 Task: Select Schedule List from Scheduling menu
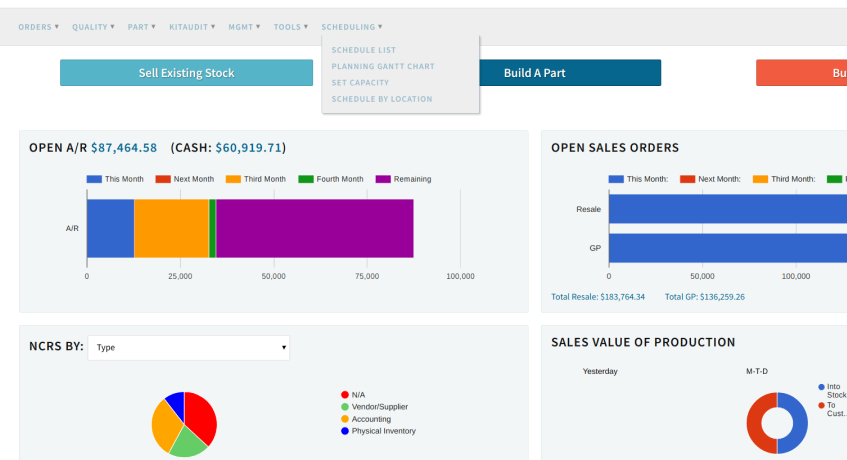(364, 50)
